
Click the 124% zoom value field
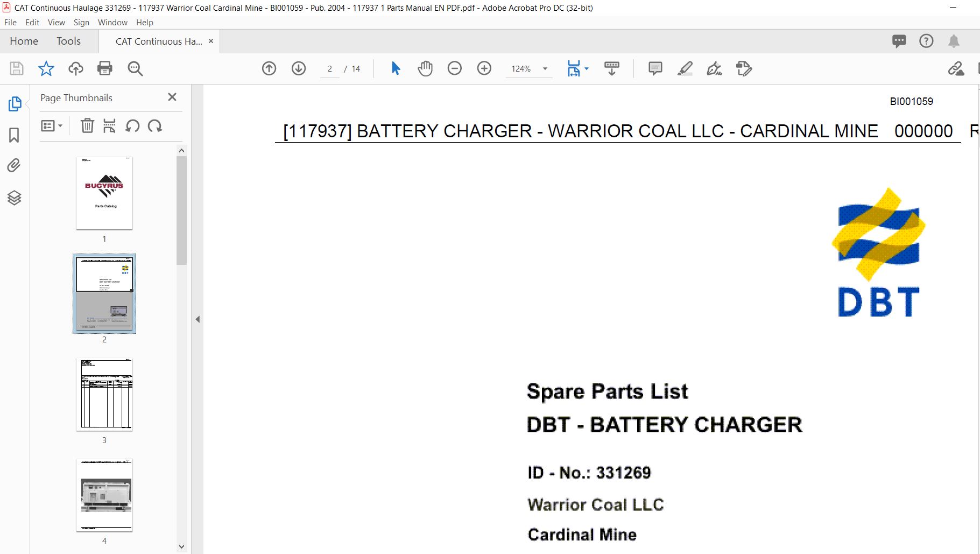click(521, 68)
